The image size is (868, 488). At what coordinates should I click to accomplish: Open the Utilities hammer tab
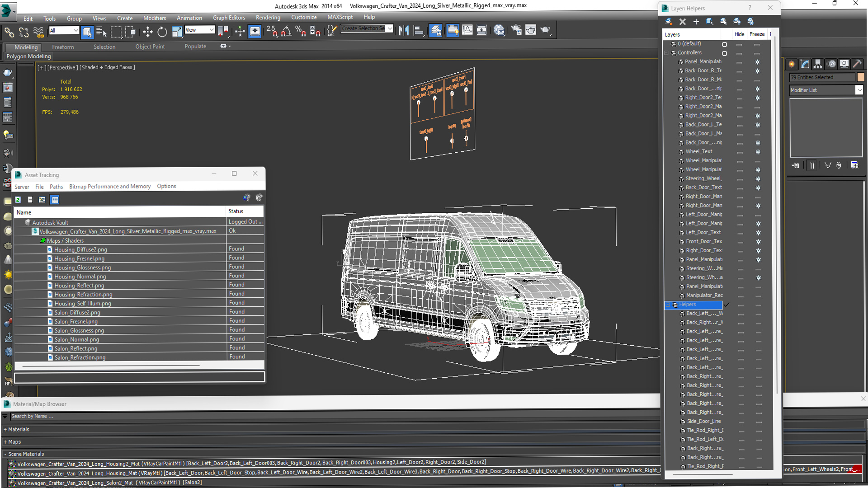[x=857, y=64]
